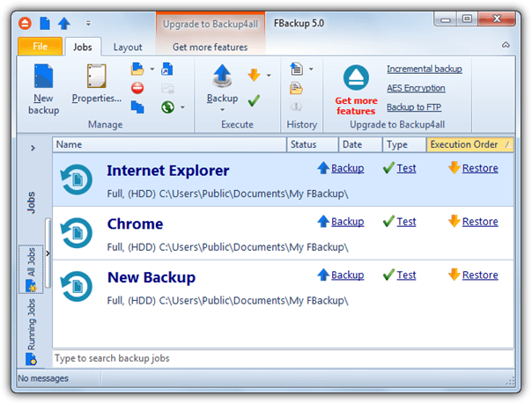Click the New backup ribbon button

pyautogui.click(x=43, y=90)
